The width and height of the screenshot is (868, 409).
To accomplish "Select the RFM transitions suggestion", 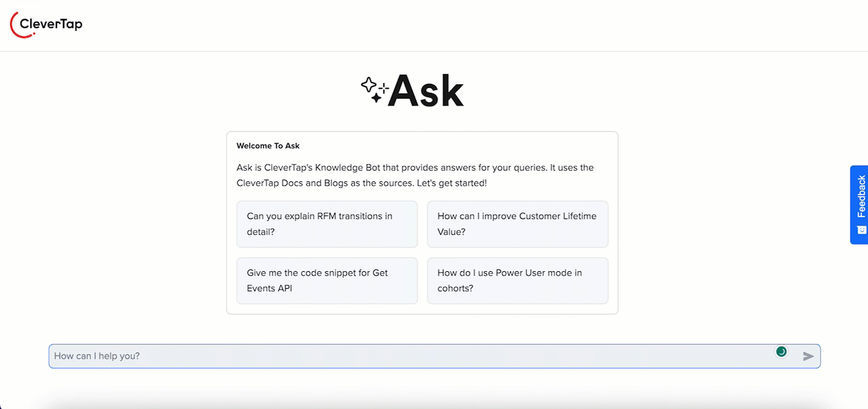I will (327, 224).
